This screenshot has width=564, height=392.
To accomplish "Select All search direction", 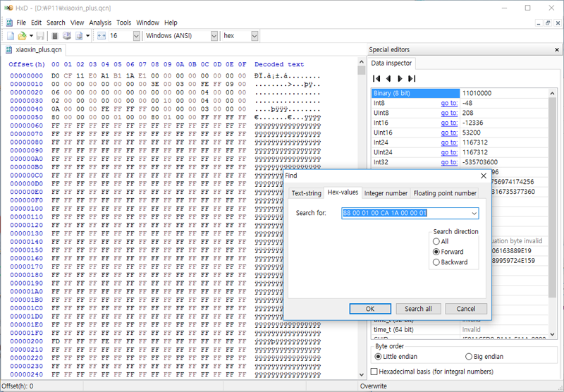I will [436, 241].
